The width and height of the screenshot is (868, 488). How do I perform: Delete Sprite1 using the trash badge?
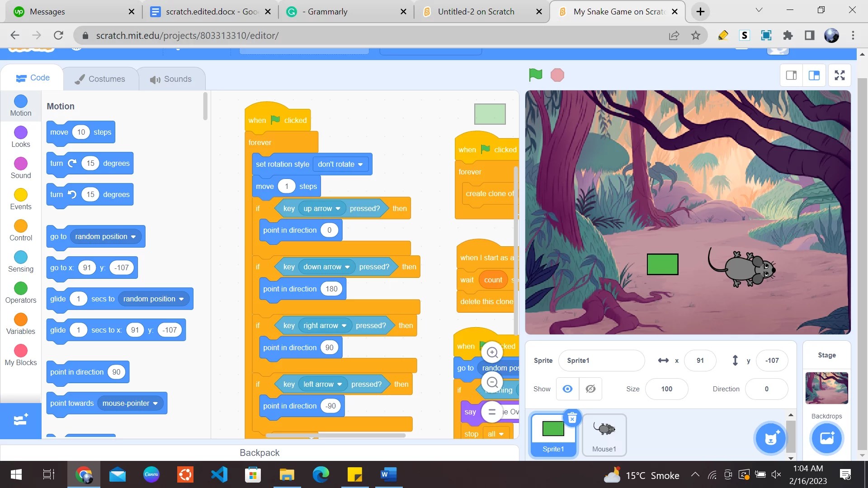pos(572,418)
